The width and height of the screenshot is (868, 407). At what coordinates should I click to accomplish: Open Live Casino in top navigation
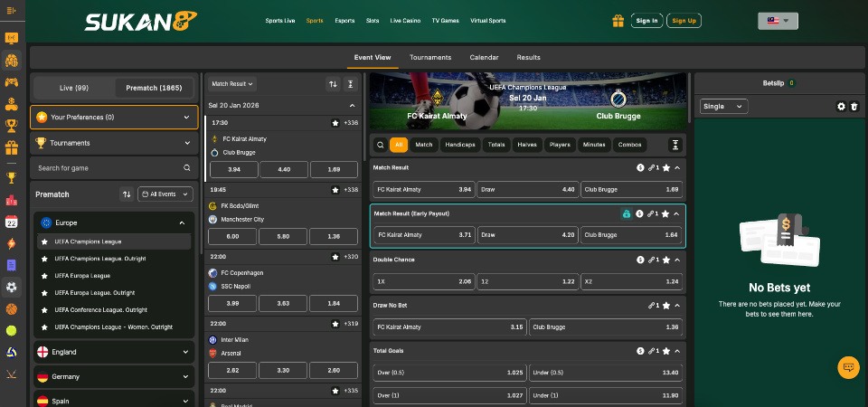[x=405, y=21]
